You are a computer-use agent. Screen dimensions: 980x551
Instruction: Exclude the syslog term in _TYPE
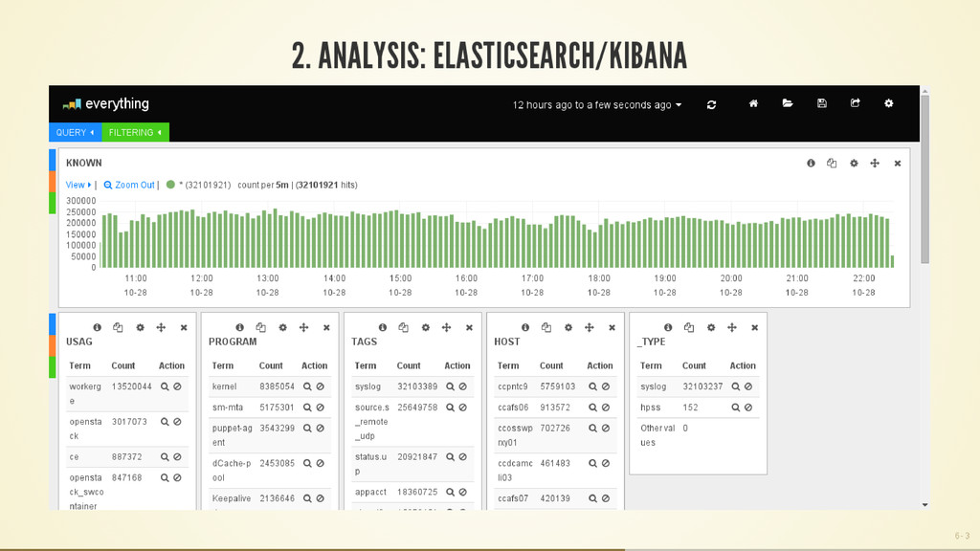point(748,386)
